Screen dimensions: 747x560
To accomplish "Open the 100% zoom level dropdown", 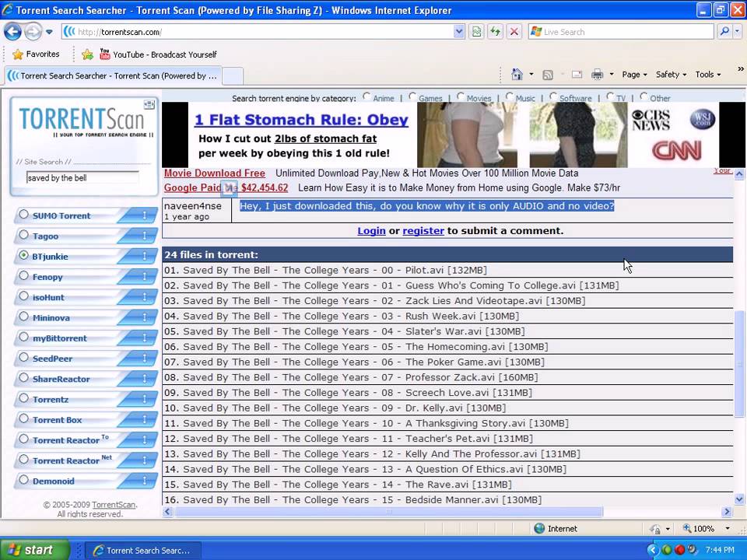I will pos(728,529).
